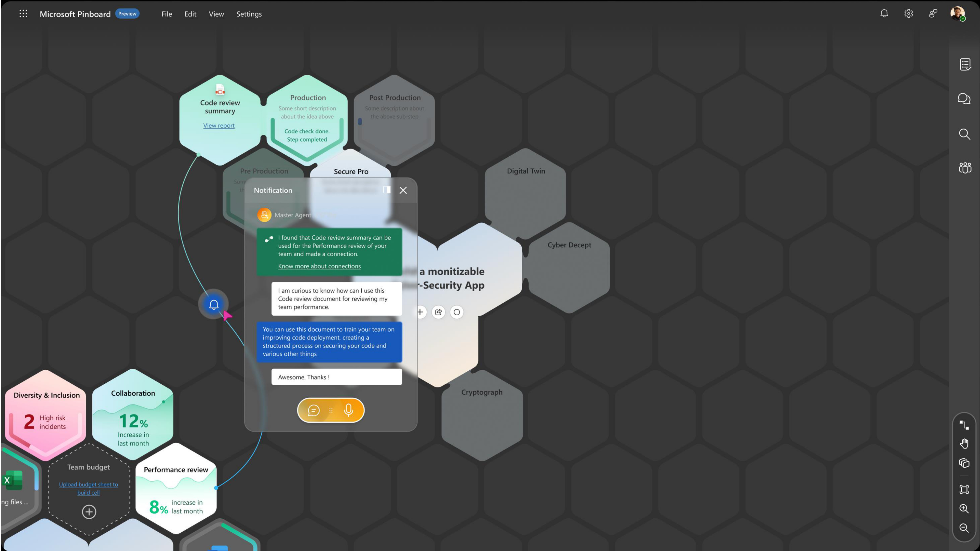Click the Master Agent avatar icon

pyautogui.click(x=264, y=215)
